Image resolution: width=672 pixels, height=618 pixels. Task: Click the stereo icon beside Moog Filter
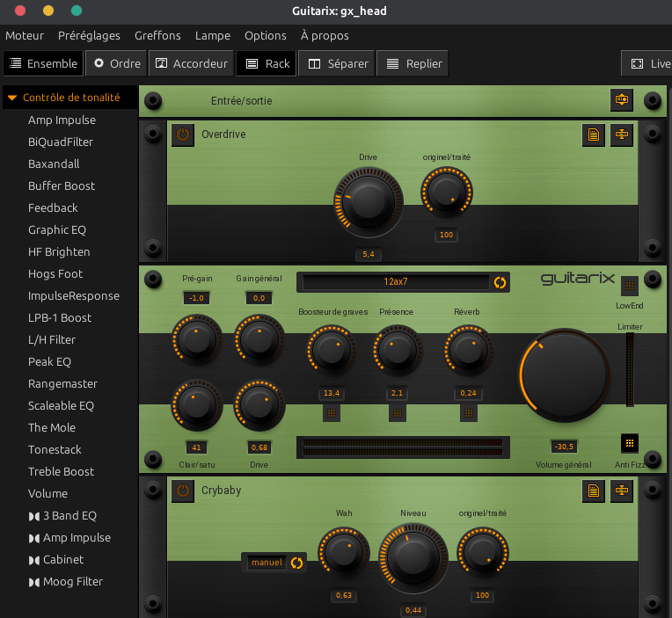[33, 582]
